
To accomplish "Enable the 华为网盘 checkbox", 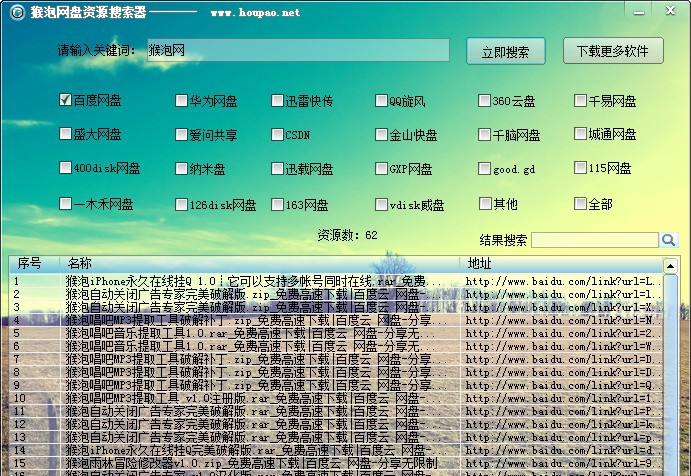I will [x=181, y=100].
